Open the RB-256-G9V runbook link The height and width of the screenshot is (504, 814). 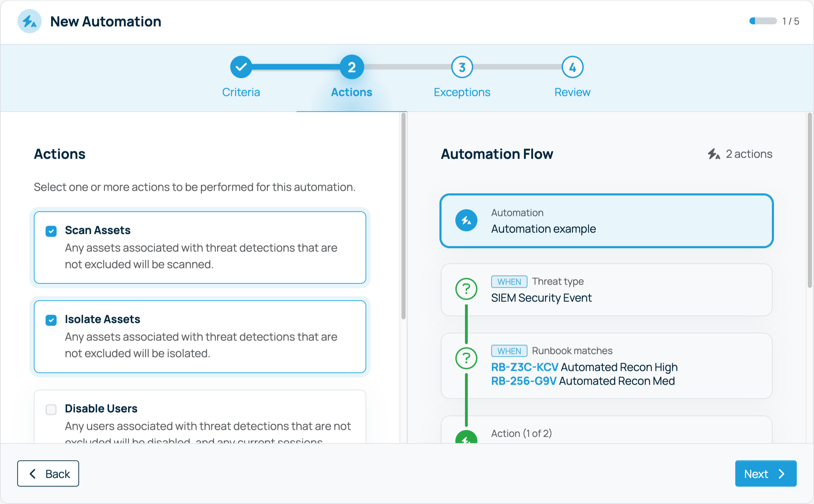pyautogui.click(x=523, y=381)
